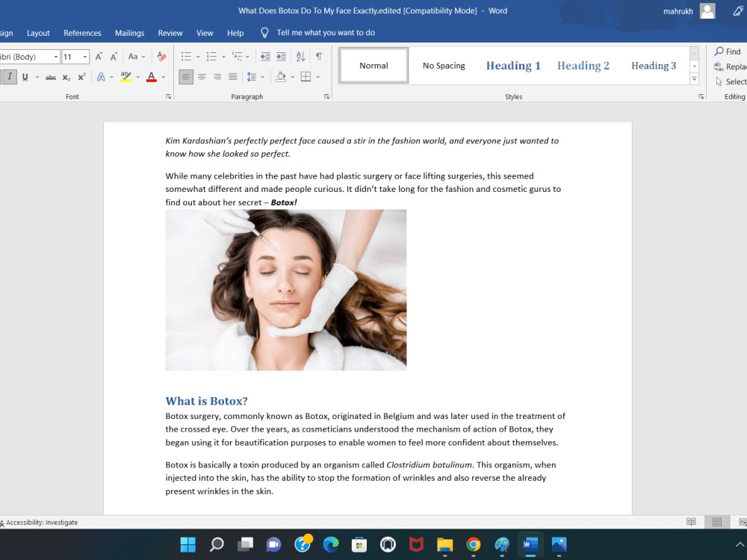The height and width of the screenshot is (560, 747).
Task: Switch to the Review tab
Action: pyautogui.click(x=170, y=33)
